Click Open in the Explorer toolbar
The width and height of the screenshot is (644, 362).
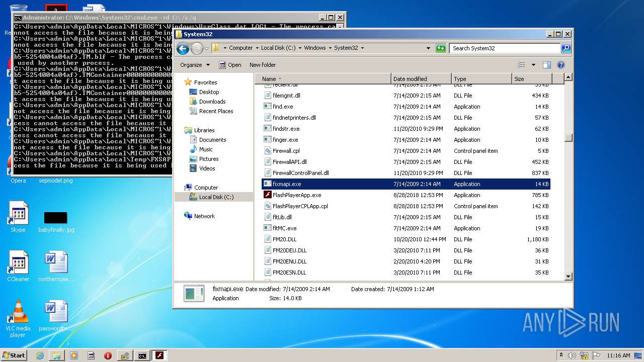[x=230, y=65]
